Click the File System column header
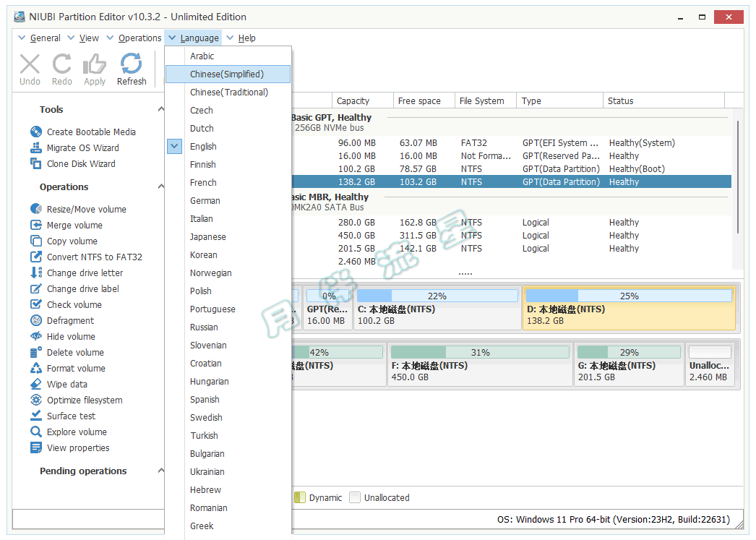 click(486, 100)
